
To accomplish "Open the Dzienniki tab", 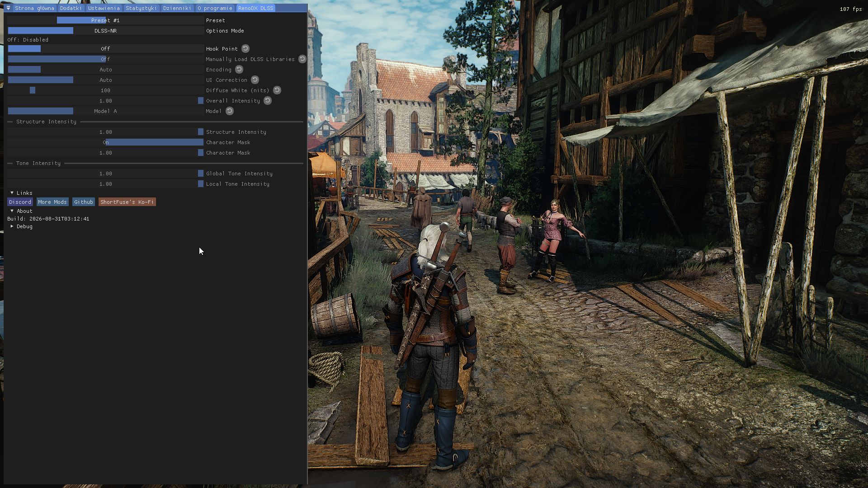I will click(x=177, y=8).
